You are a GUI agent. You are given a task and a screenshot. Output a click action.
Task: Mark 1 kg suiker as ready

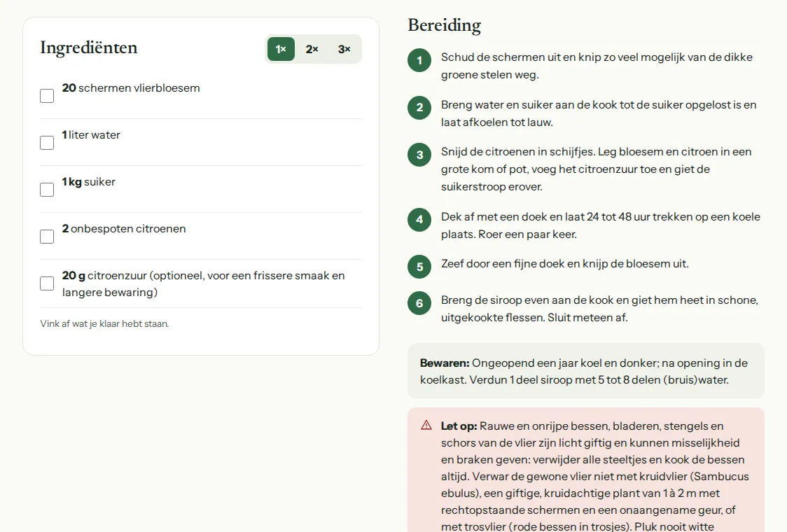(47, 189)
